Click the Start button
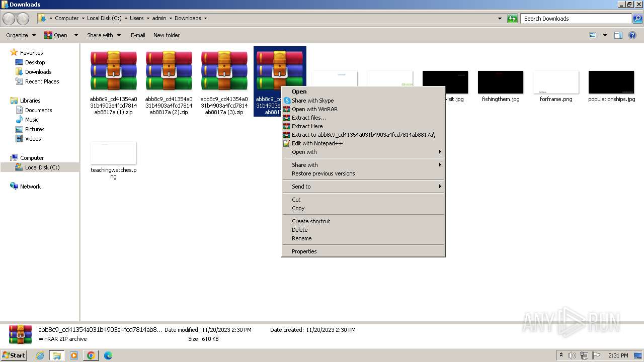Image resolution: width=644 pixels, height=362 pixels. tap(14, 355)
